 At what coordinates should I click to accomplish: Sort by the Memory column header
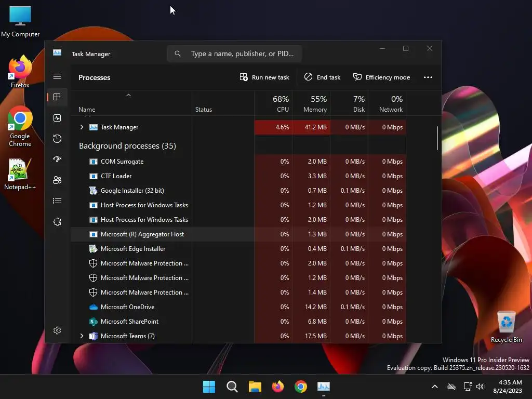311,103
